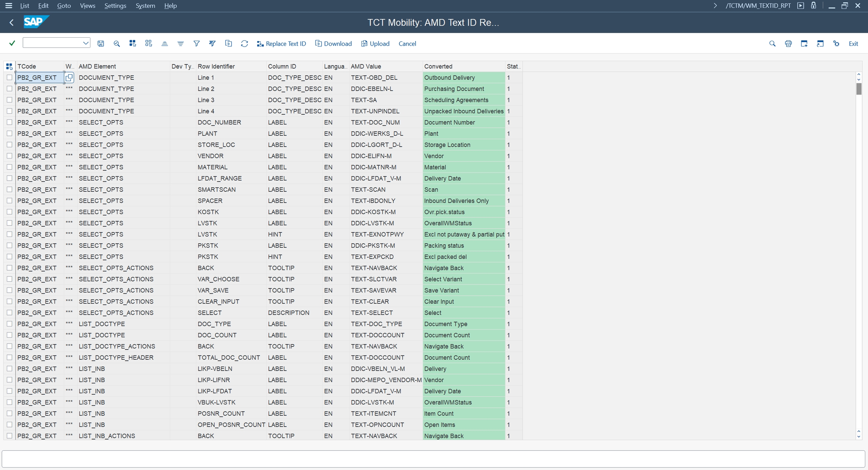
Task: Click the Refresh icon
Action: pyautogui.click(x=244, y=44)
